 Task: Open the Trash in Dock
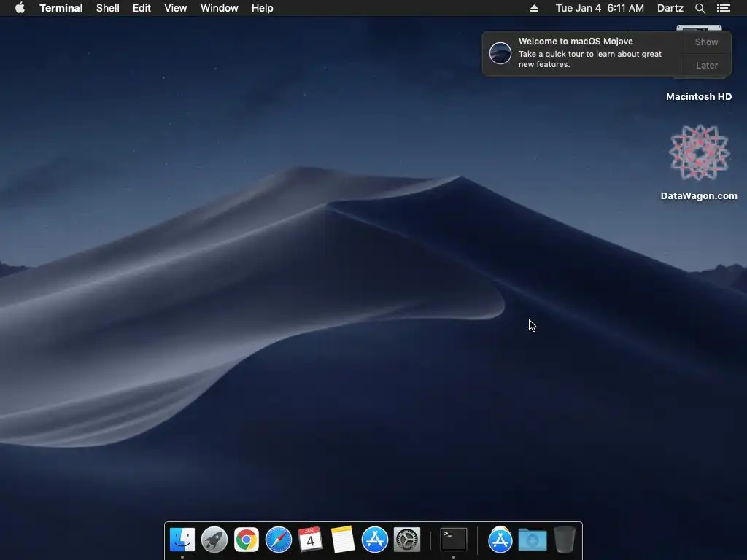(565, 540)
